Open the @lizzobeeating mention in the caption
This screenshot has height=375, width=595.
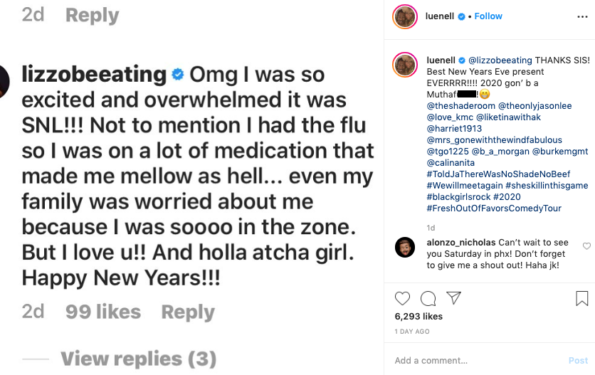[x=500, y=60]
